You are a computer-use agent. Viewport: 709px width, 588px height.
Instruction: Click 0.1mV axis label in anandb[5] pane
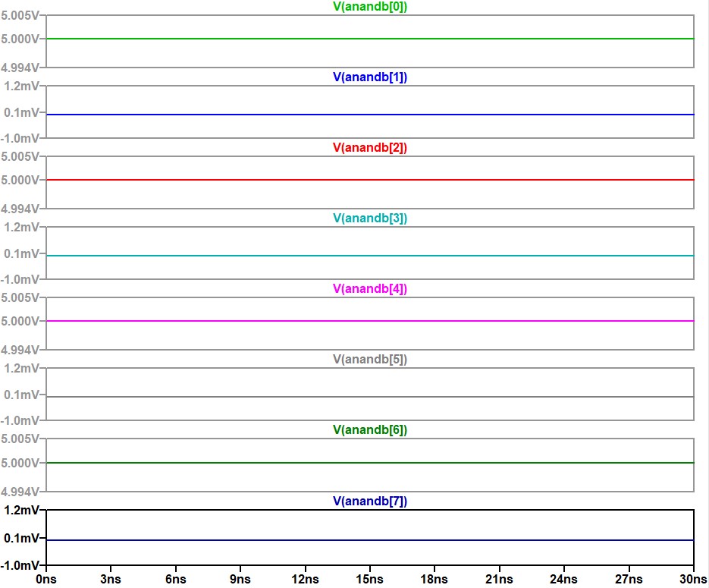pos(22,395)
